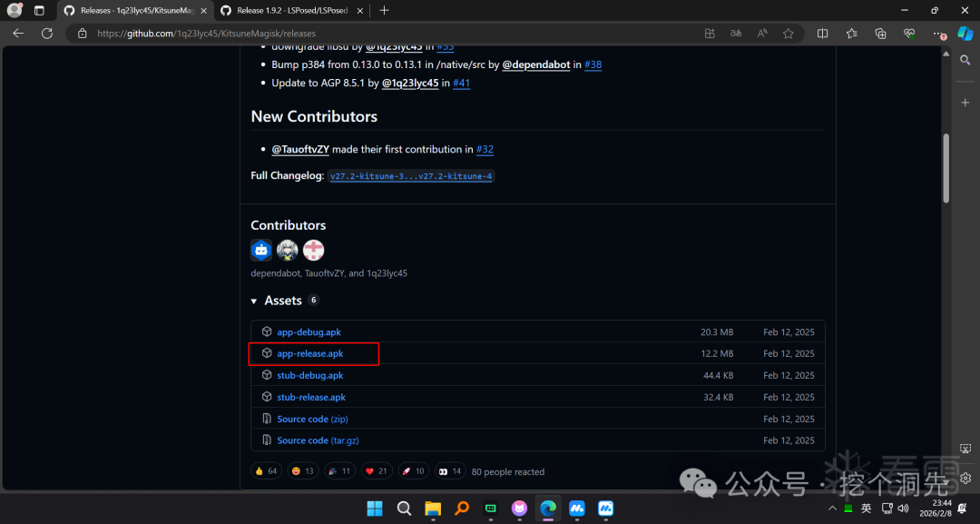Add a sidebar app with plus
The height and width of the screenshot is (524, 980).
965,102
